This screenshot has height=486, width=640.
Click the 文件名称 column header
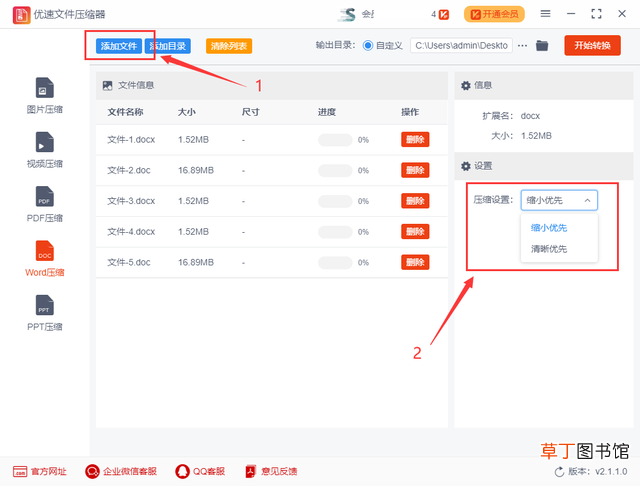[125, 112]
